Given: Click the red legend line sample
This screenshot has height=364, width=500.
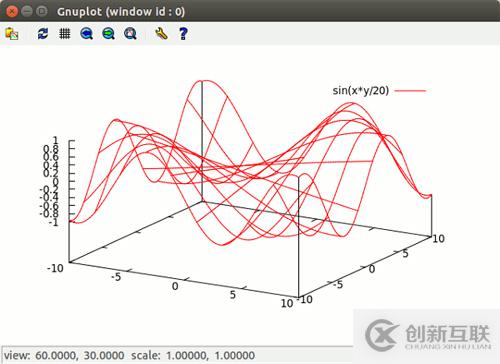Looking at the screenshot, I should pyautogui.click(x=410, y=90).
